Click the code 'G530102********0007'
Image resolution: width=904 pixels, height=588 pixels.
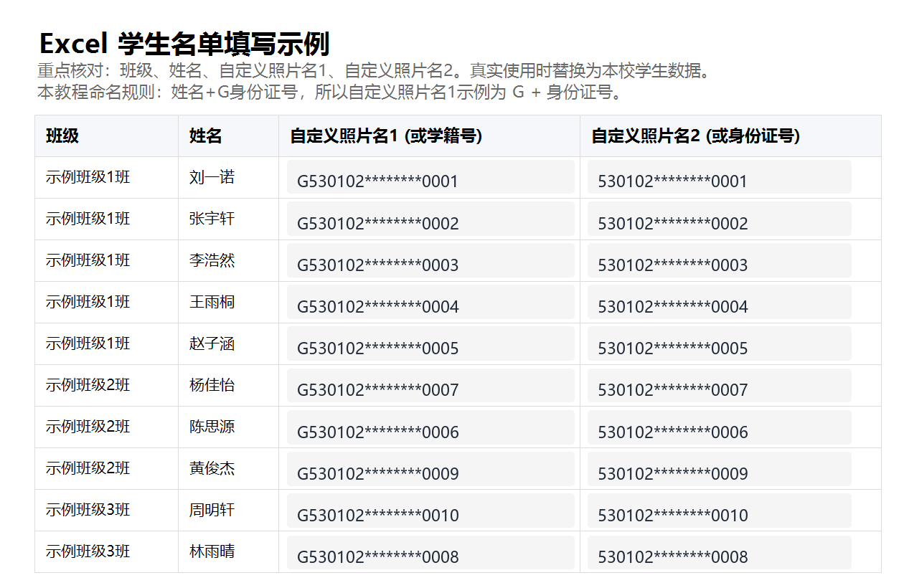click(x=430, y=385)
